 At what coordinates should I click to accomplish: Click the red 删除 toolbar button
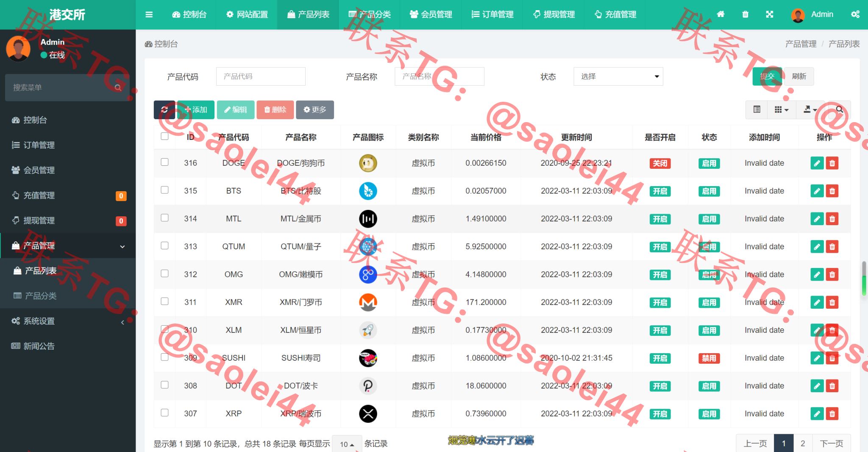pos(275,110)
